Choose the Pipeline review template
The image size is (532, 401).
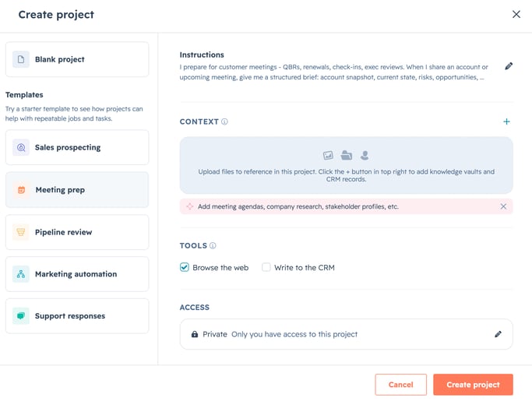click(x=77, y=232)
